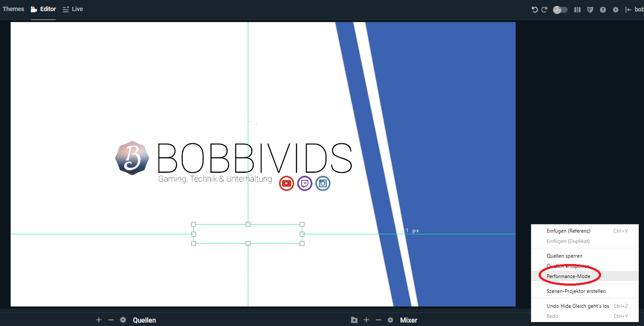This screenshot has width=644, height=326.
Task: Select Quellen entsperren in context menu
Action: pyautogui.click(x=585, y=266)
